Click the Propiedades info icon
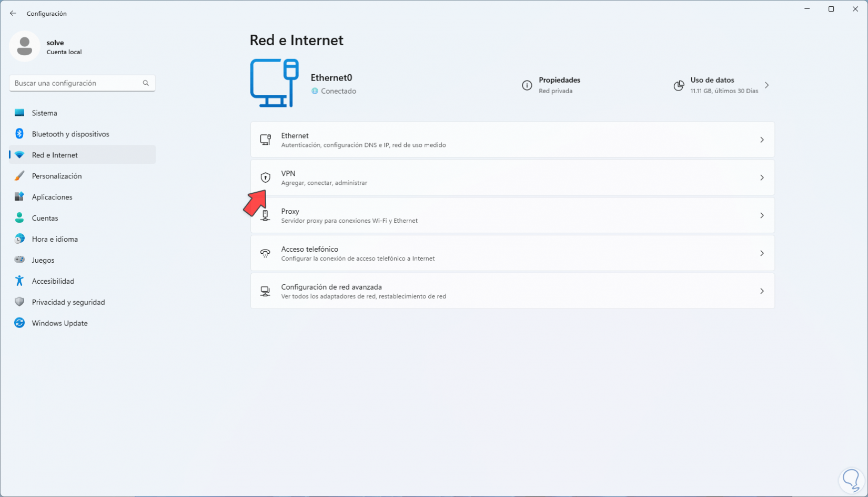This screenshot has width=868, height=497. [527, 85]
